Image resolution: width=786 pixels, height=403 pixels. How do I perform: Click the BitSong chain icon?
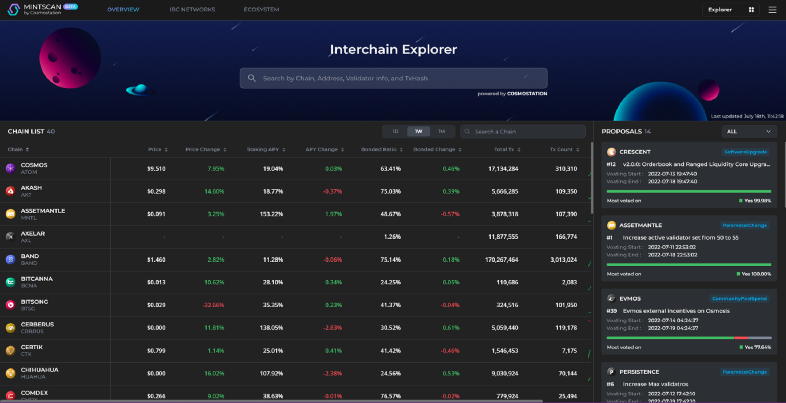[11, 305]
